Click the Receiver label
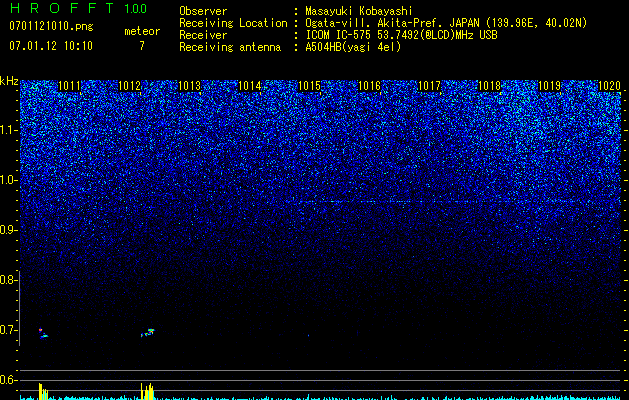 (x=203, y=35)
